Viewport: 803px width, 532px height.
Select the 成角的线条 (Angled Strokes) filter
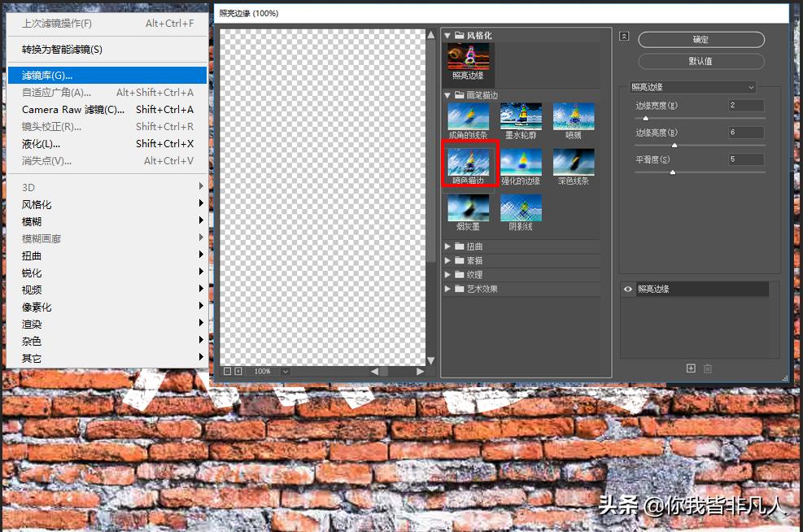pyautogui.click(x=468, y=116)
